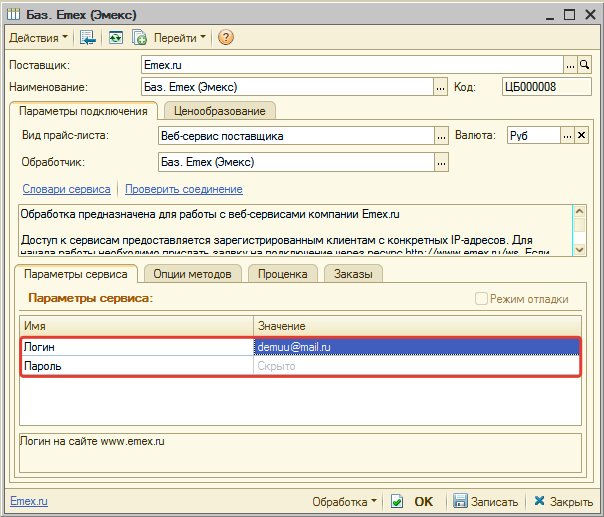
Task: Click the Наименование input field
Action: point(288,87)
